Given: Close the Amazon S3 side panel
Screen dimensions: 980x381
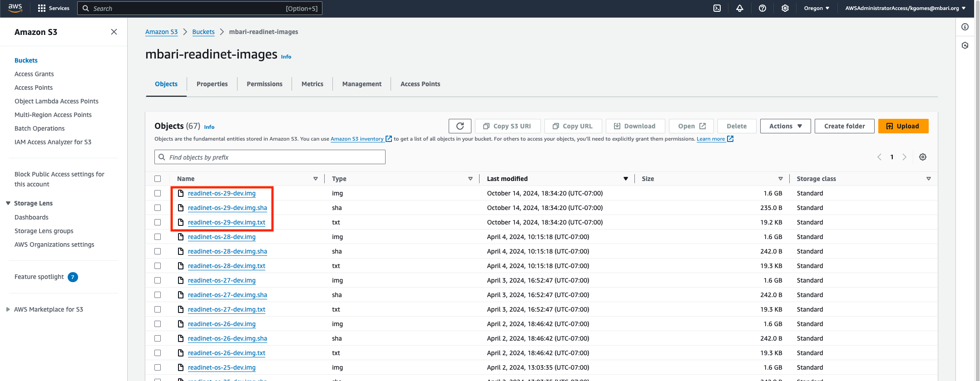Looking at the screenshot, I should pyautogui.click(x=114, y=32).
